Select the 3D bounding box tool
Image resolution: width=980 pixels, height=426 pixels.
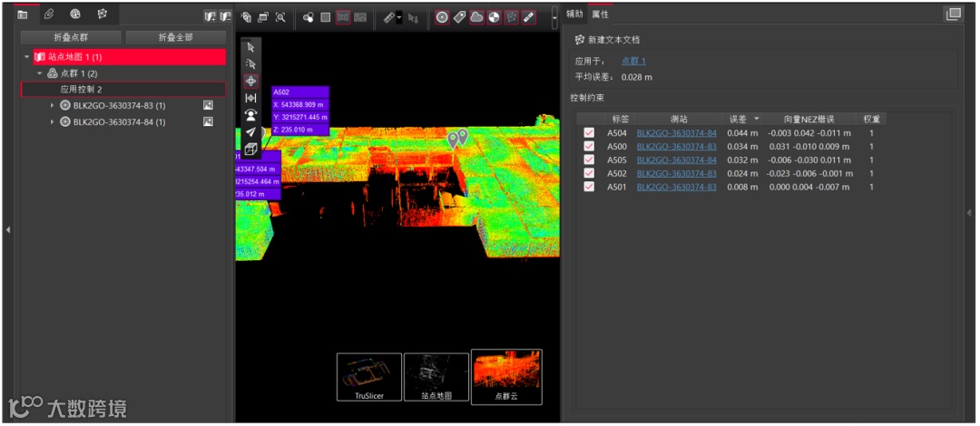click(x=250, y=149)
